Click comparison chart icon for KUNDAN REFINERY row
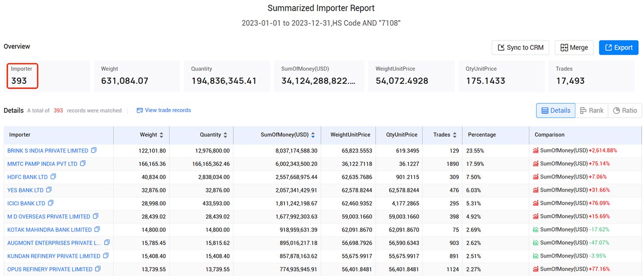The image size is (644, 276). (x=536, y=256)
